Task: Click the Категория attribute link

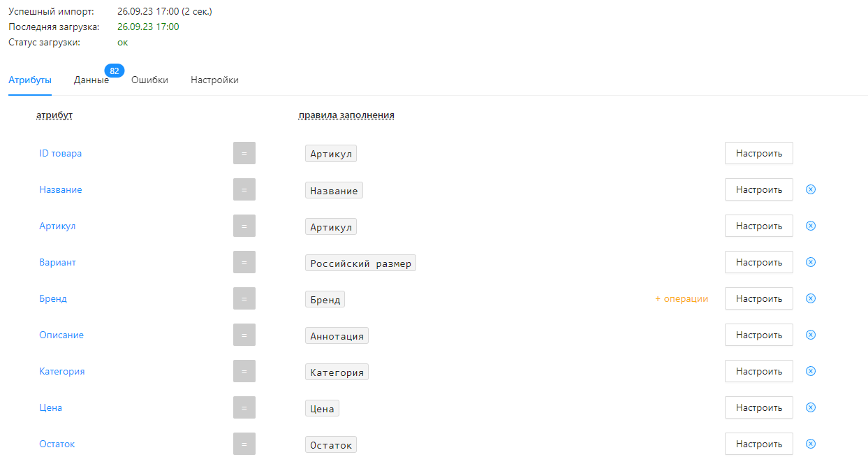Action: [62, 372]
